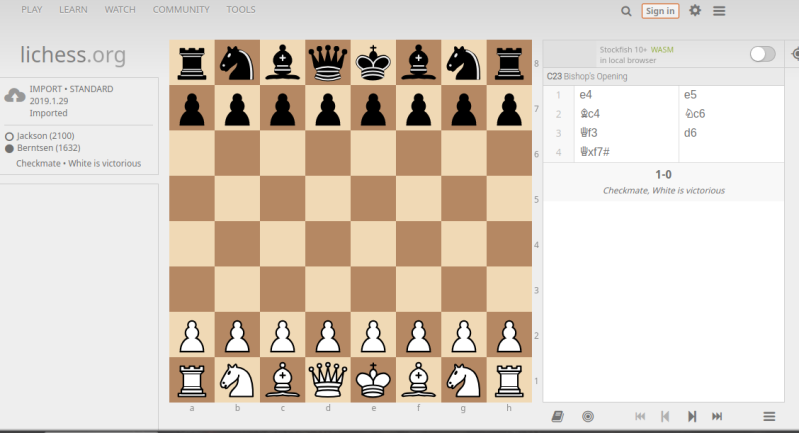Viewport: 799px width, 433px height.
Task: Open the analysis menu at bottom right
Action: click(769, 417)
